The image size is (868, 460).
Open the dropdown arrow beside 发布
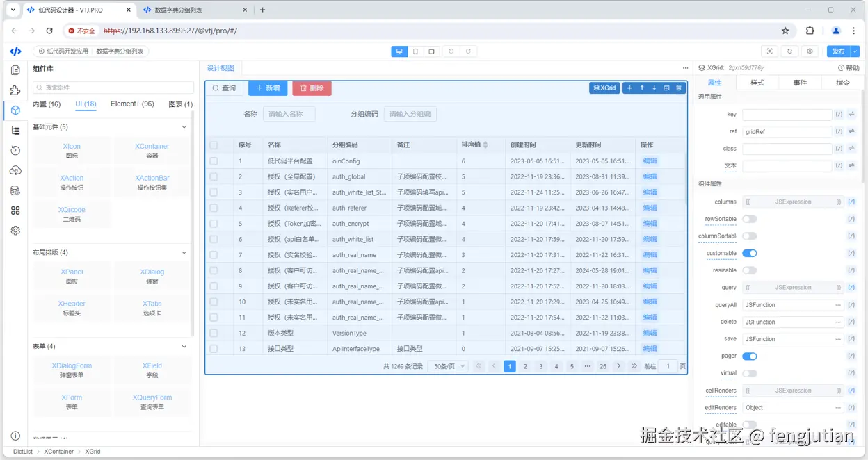click(x=855, y=51)
